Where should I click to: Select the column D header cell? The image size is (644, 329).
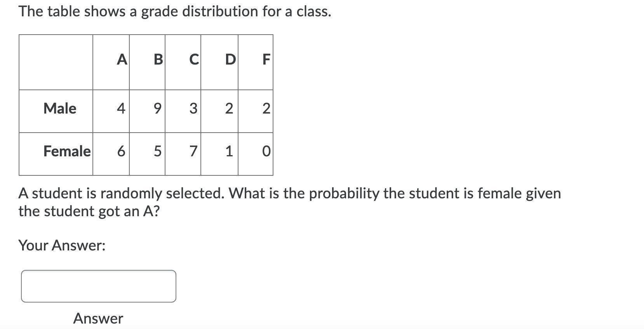click(x=219, y=62)
